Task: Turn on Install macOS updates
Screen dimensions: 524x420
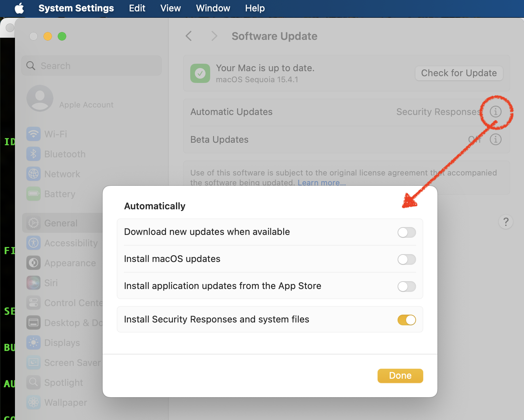Action: click(406, 259)
